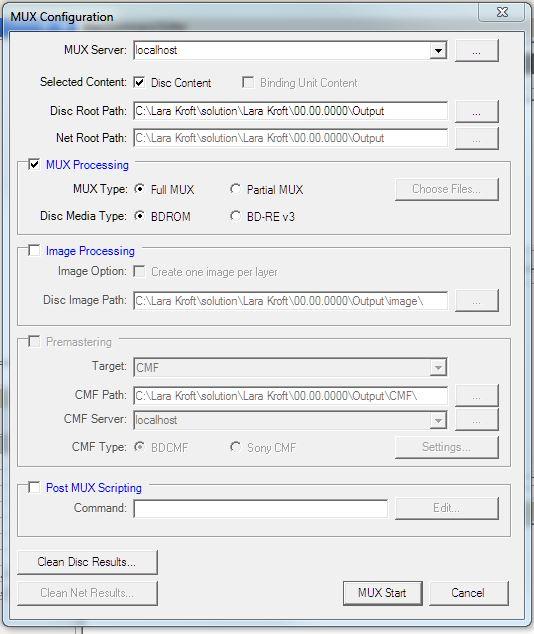Toggle the Disc Content checkbox
This screenshot has width=534, height=634.
click(x=139, y=82)
